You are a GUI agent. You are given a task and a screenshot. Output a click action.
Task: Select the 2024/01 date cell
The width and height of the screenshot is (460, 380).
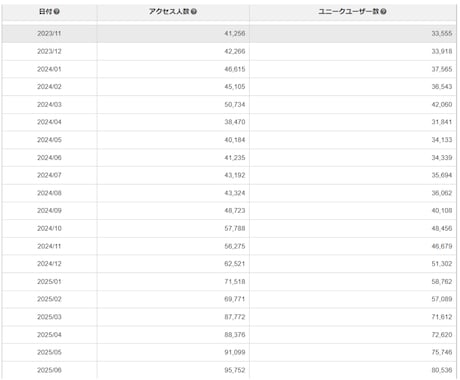[49, 69]
